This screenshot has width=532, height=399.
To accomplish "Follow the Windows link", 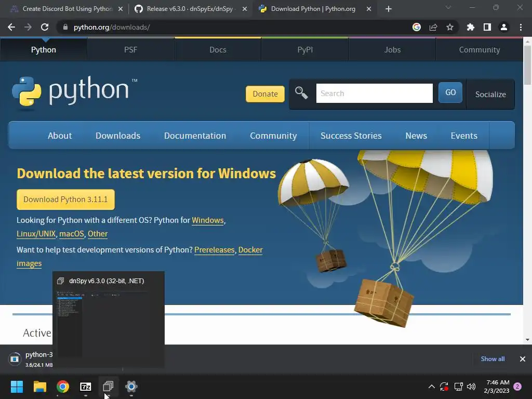I will [208, 220].
